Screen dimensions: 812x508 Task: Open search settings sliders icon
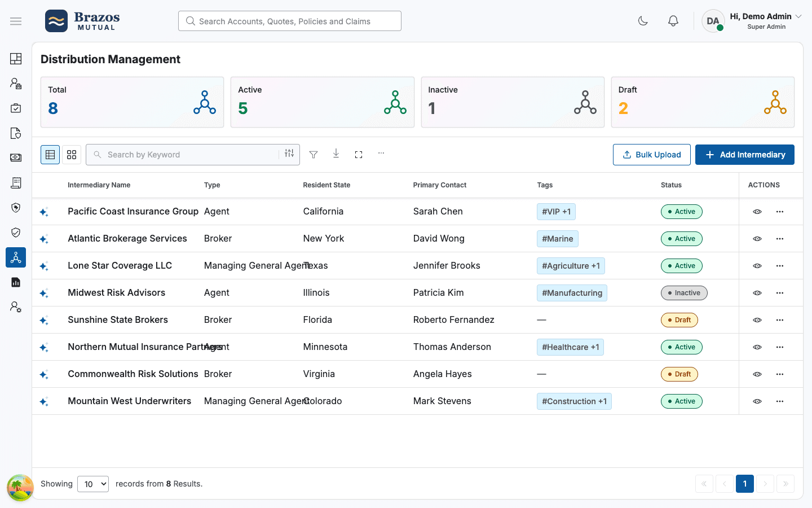pyautogui.click(x=289, y=154)
